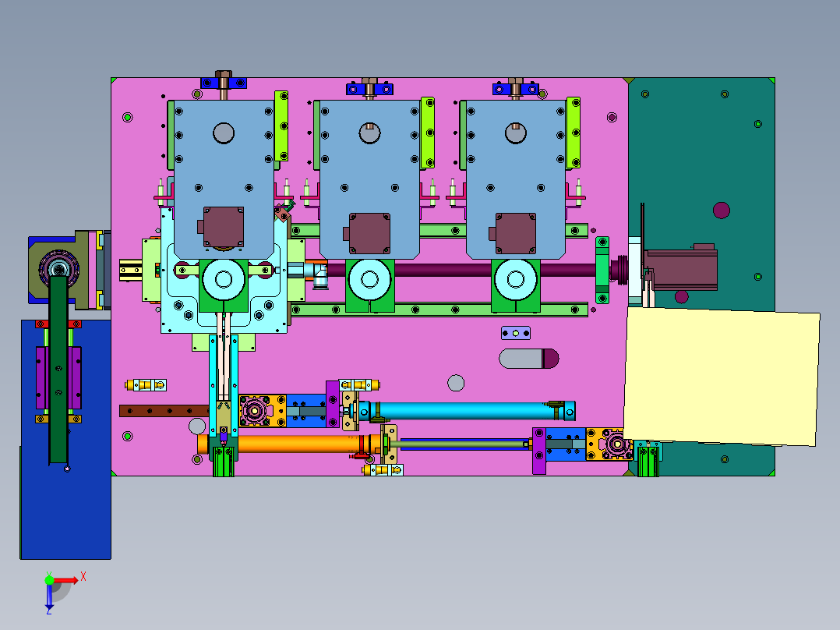Pick the green bearing block near the motor
Image resolution: width=840 pixels, height=630 pixels.
pyautogui.click(x=602, y=271)
